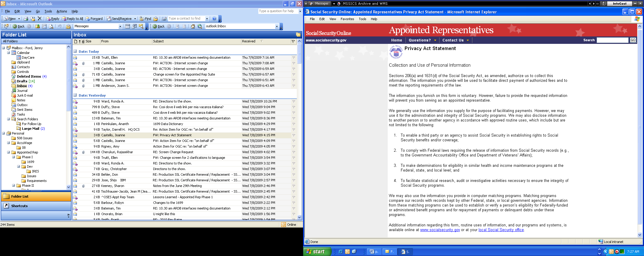Image resolution: width=644 pixels, height=256 pixels.
Task: Toggle flag on 'U might like this' message
Action: [294, 214]
